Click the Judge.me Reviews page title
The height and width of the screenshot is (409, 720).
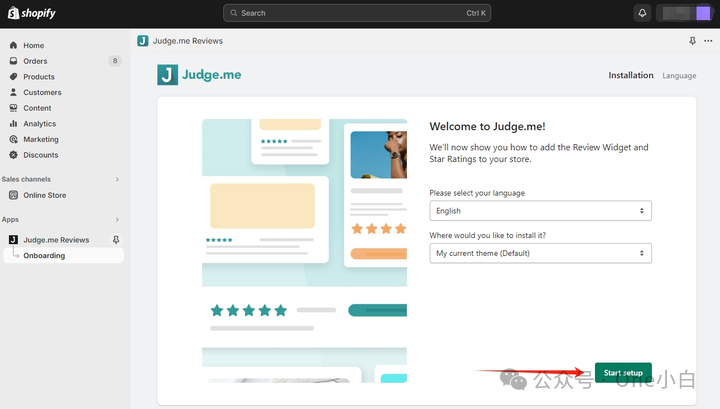coord(188,41)
